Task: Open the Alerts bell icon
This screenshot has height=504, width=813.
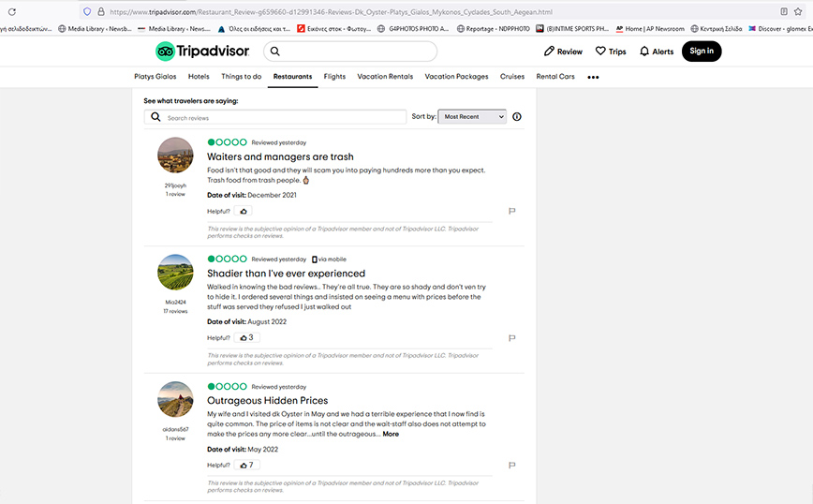Action: 644,52
